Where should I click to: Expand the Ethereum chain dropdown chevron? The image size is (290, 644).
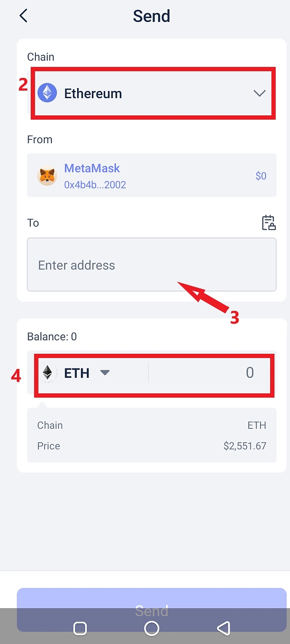(x=259, y=94)
